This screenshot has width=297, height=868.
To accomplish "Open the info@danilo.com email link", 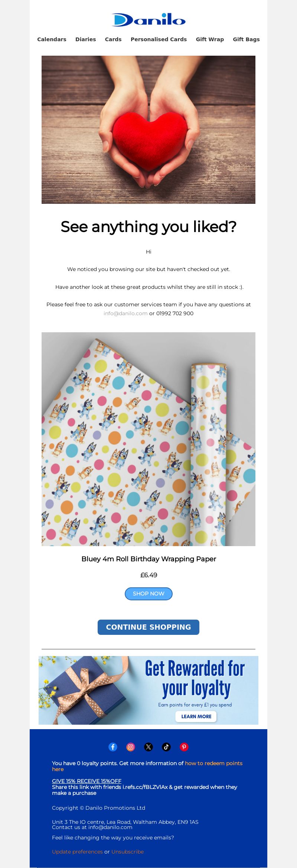I will 125,313.
